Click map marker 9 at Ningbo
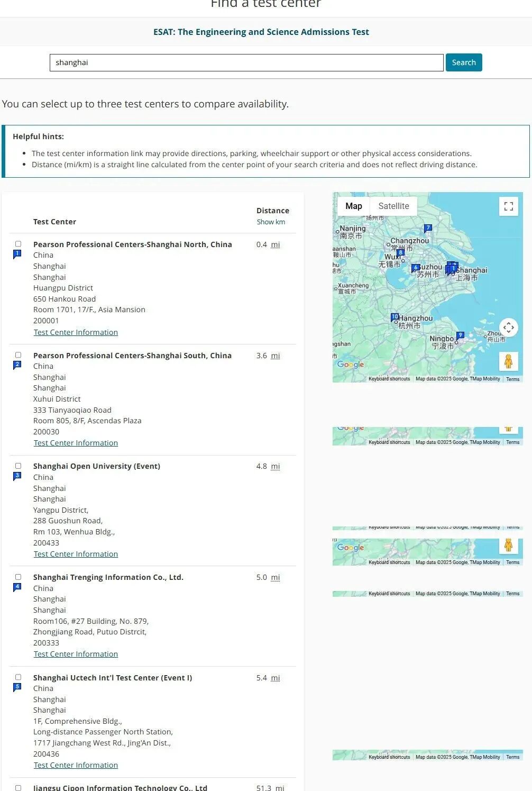Viewport: 532px width, 791px height. pos(460,335)
